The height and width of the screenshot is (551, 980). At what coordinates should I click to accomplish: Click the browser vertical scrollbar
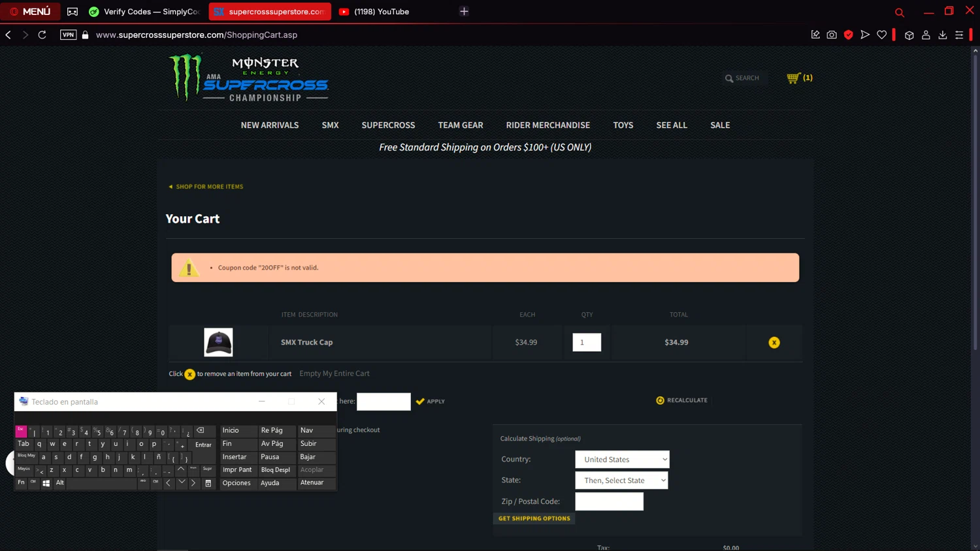pyautogui.click(x=975, y=202)
